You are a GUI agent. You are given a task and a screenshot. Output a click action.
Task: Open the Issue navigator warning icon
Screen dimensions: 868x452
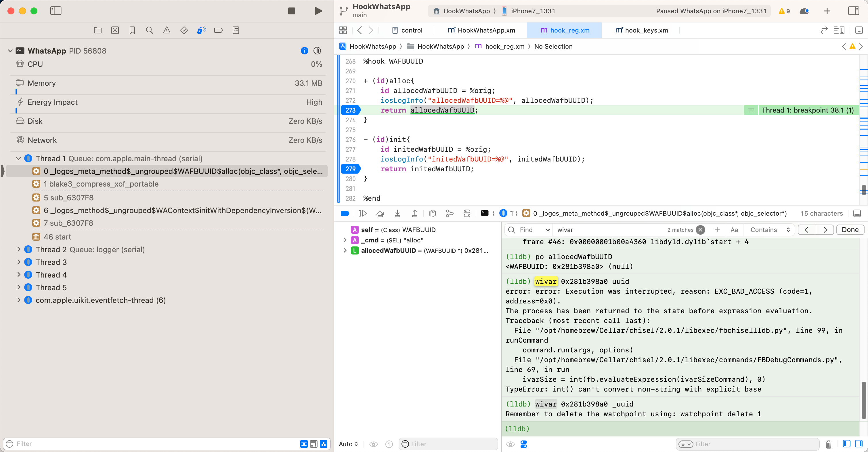167,30
